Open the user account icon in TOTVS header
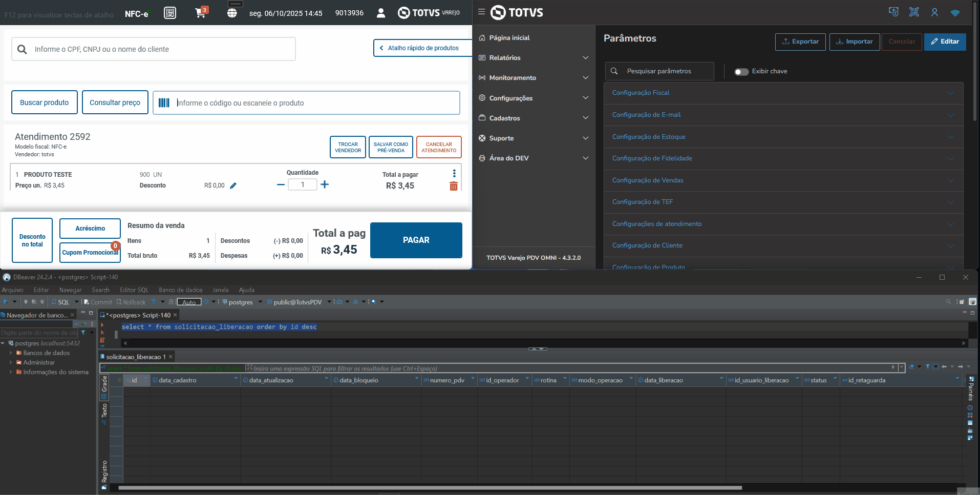Screen dimensions: 980x495 coord(934,12)
